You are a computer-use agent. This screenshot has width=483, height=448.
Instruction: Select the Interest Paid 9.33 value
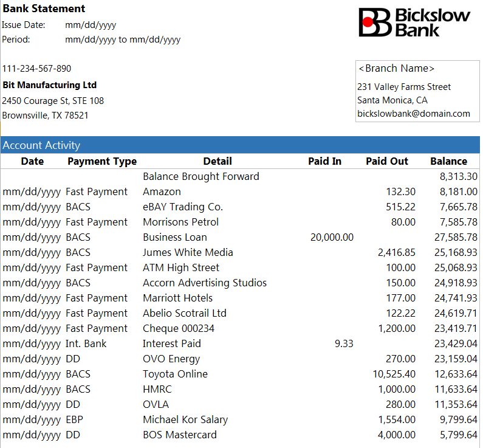(x=343, y=343)
